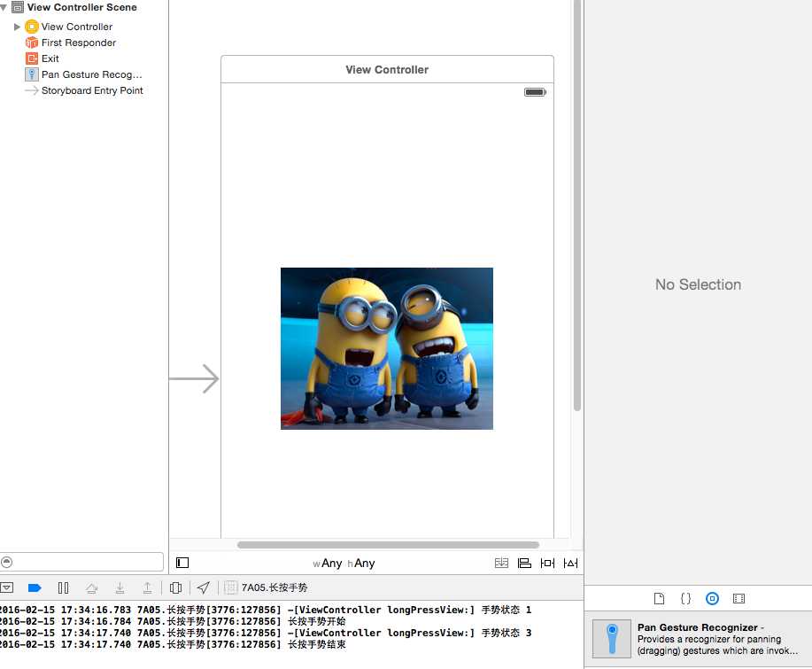Show the Media library tab
This screenshot has width=812, height=669.
coord(739,598)
